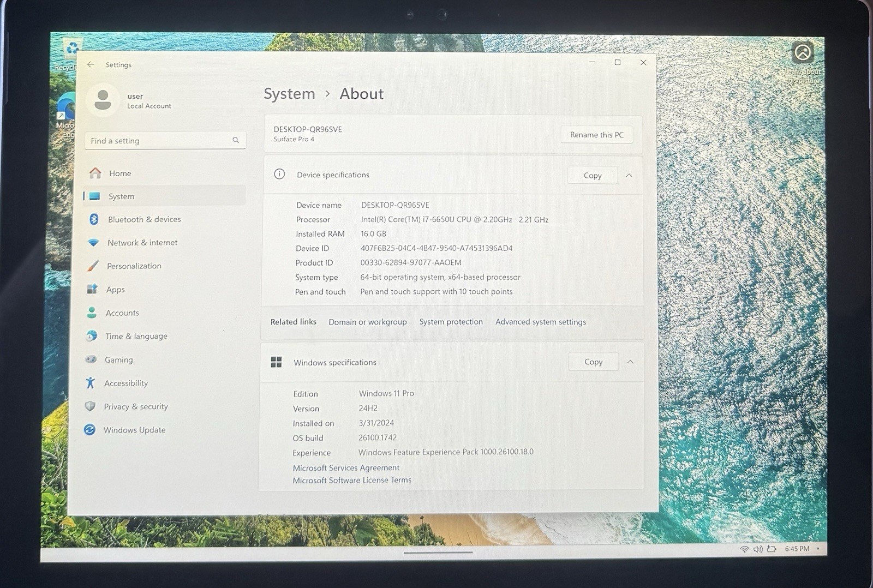Open Microsoft Software License Terms link
Viewport: 873px width, 588px height.
coord(352,480)
